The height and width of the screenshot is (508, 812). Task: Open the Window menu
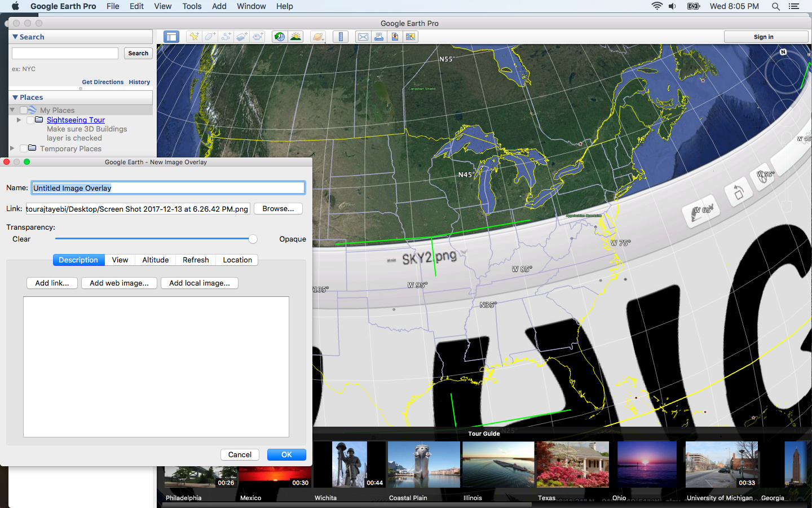tap(251, 6)
